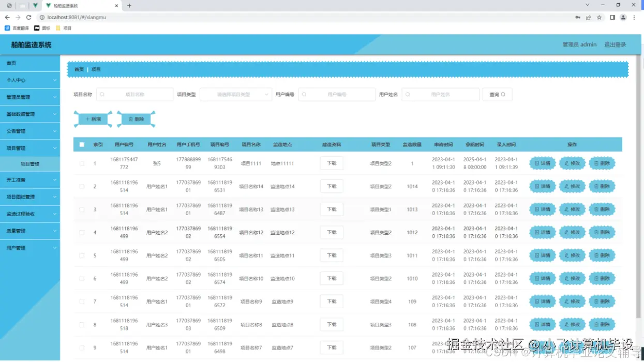The width and height of the screenshot is (644, 362).
Task: Edit 修改 the 项目1111 row
Action: point(572,163)
